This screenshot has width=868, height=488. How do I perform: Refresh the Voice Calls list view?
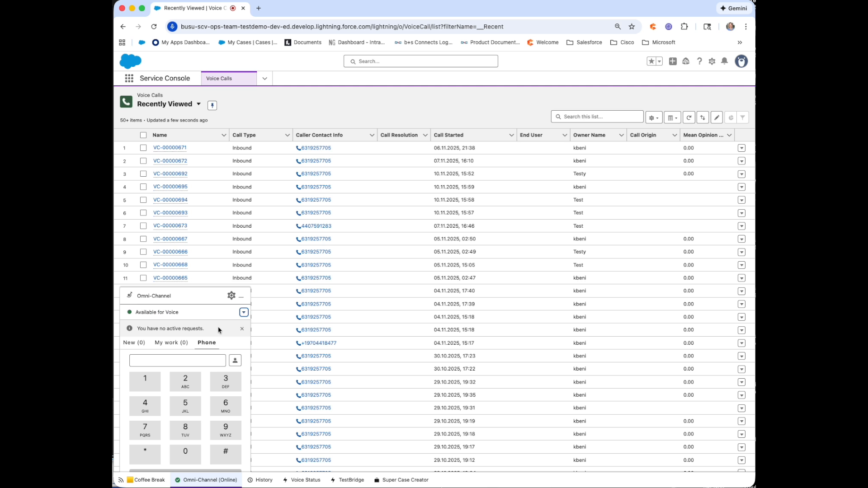[689, 117]
